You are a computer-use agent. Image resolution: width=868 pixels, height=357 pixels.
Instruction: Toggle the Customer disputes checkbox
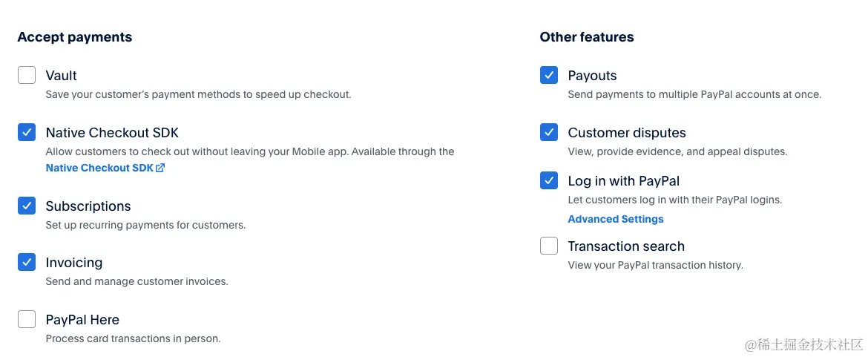tap(549, 132)
